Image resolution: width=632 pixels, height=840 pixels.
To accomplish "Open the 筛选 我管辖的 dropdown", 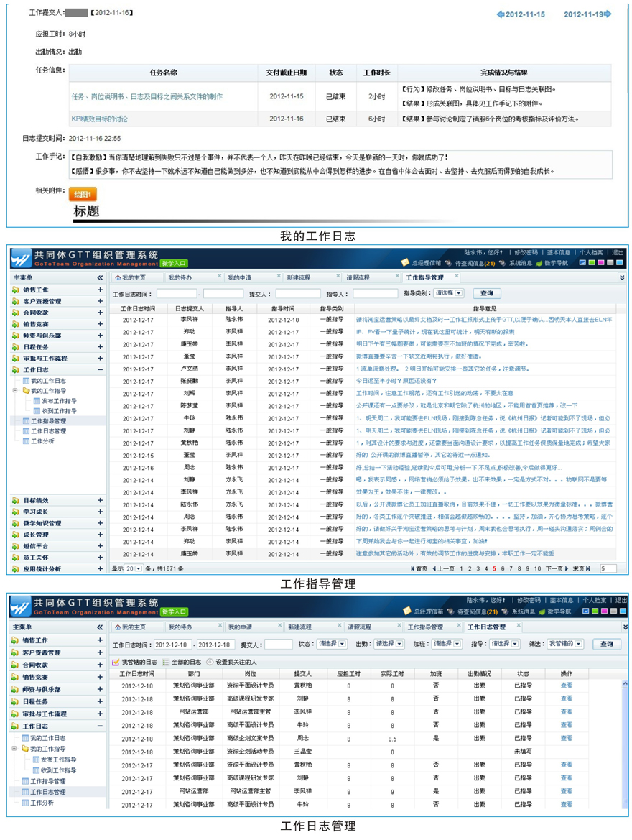I will [565, 645].
